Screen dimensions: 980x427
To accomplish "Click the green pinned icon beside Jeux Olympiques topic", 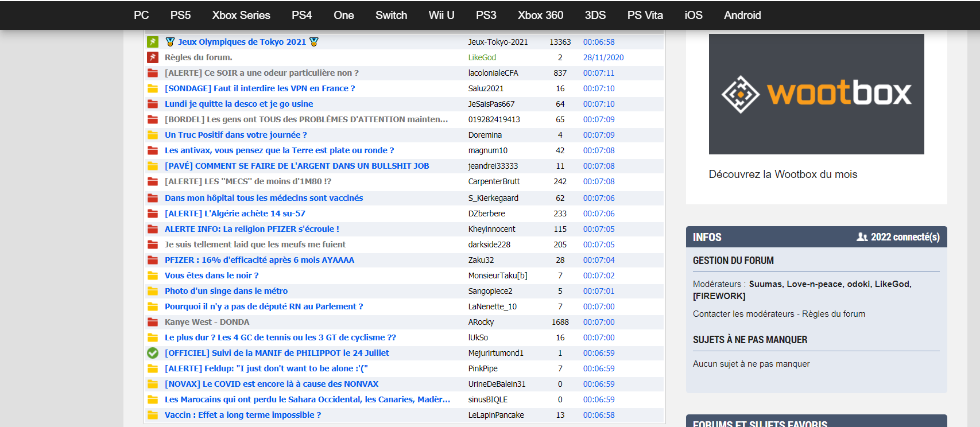I will [153, 42].
